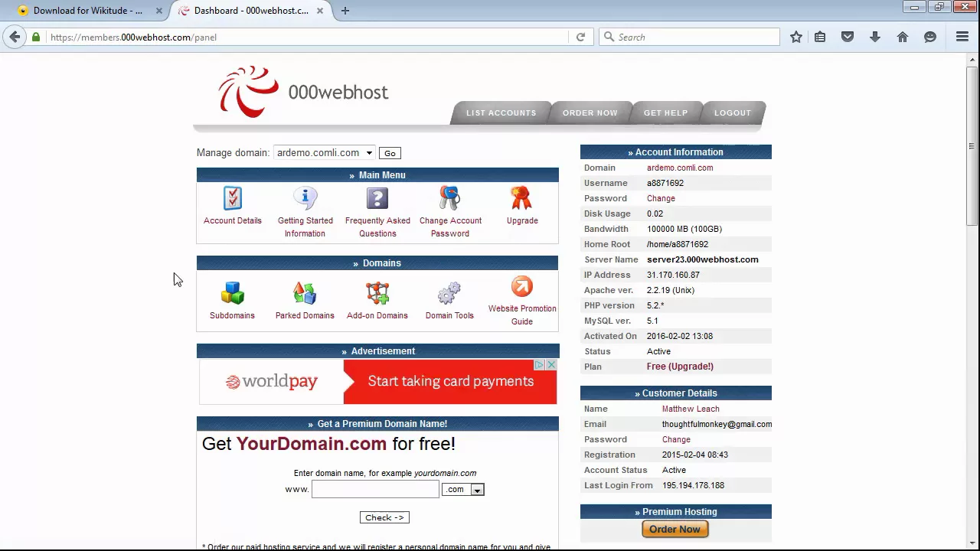Open the Downloads arrow icon

(x=875, y=37)
